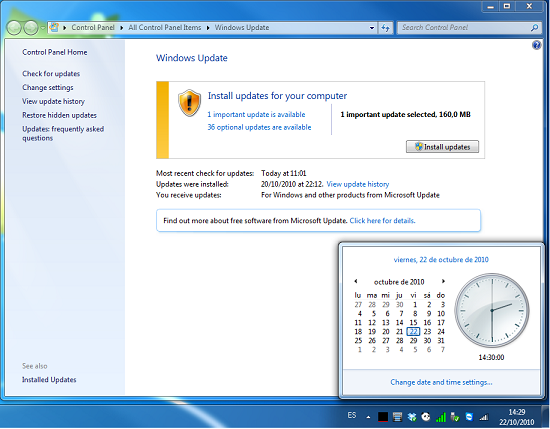
Task: Click the black square tray icon
Action: (x=383, y=417)
